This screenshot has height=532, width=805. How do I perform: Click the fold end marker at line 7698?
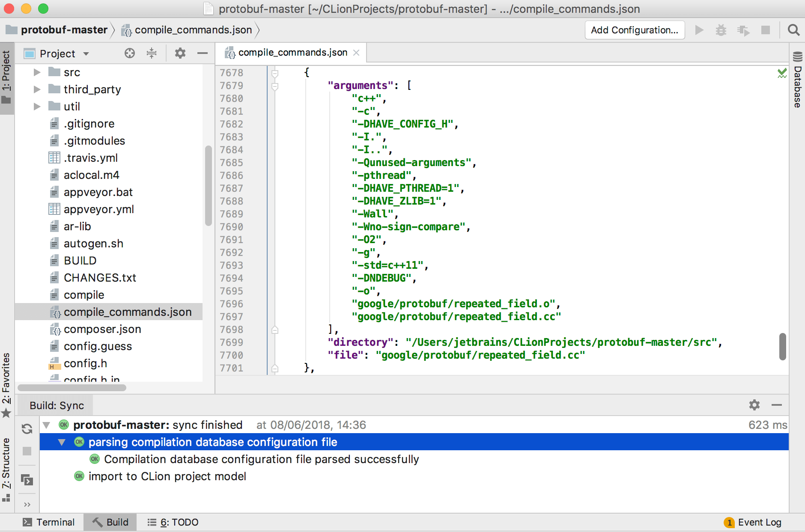point(275,330)
